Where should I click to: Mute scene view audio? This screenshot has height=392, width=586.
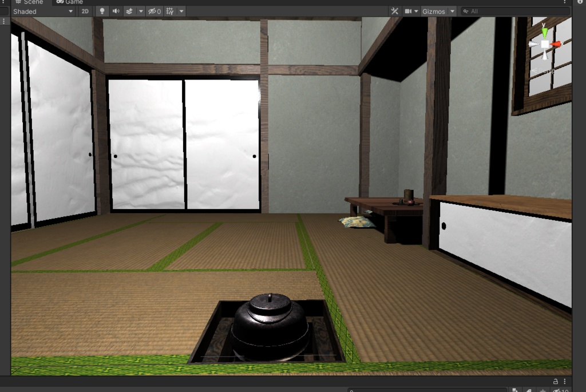[117, 11]
